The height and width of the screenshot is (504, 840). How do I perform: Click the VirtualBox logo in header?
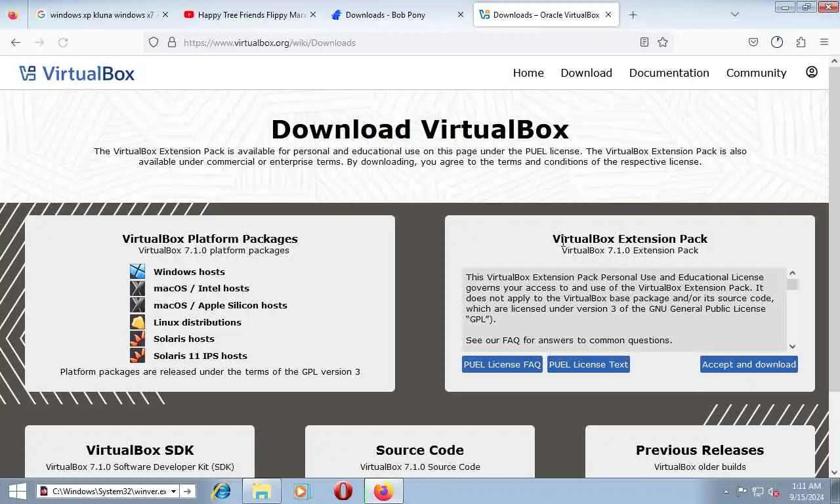[x=77, y=73]
